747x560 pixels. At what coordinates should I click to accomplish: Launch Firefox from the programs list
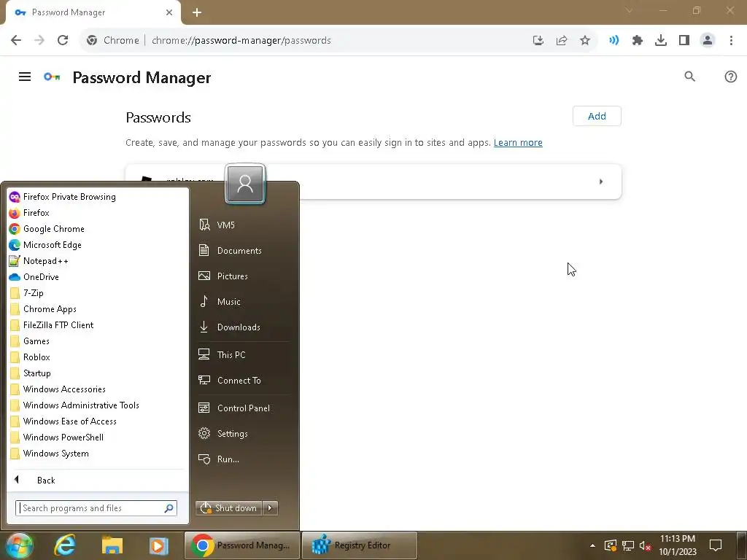(29, 213)
